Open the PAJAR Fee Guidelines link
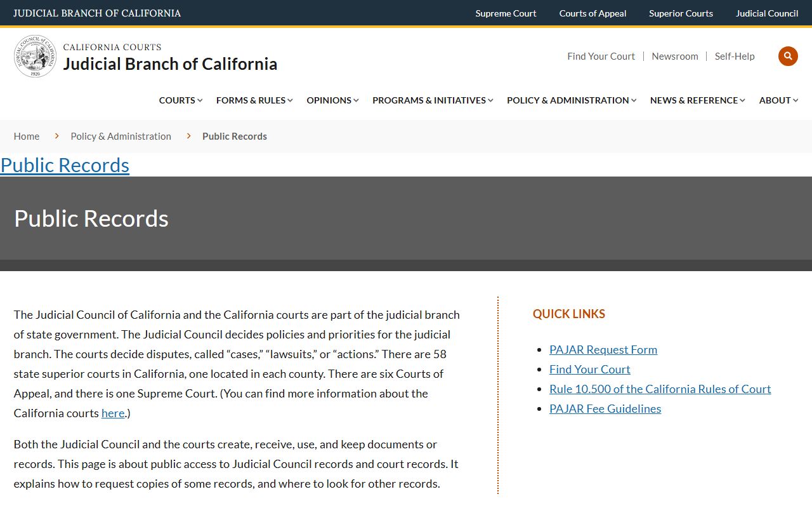 tap(605, 408)
